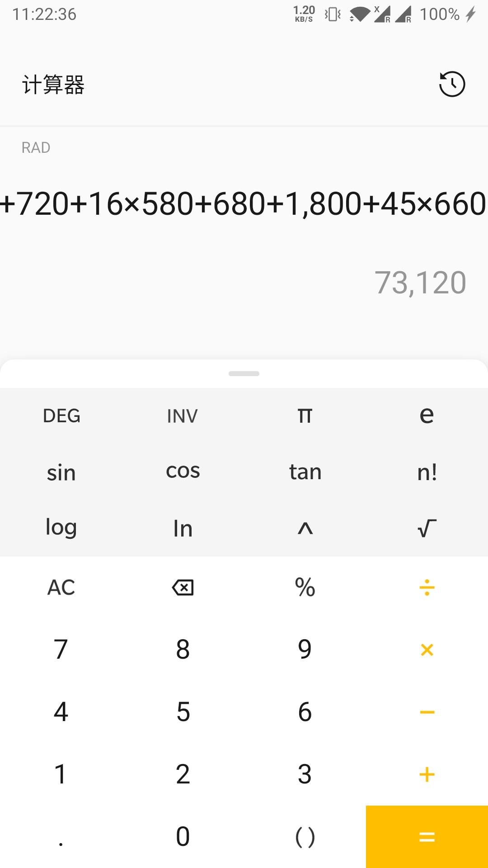Insert the sin function
Screen dimensions: 488x868
tap(61, 472)
